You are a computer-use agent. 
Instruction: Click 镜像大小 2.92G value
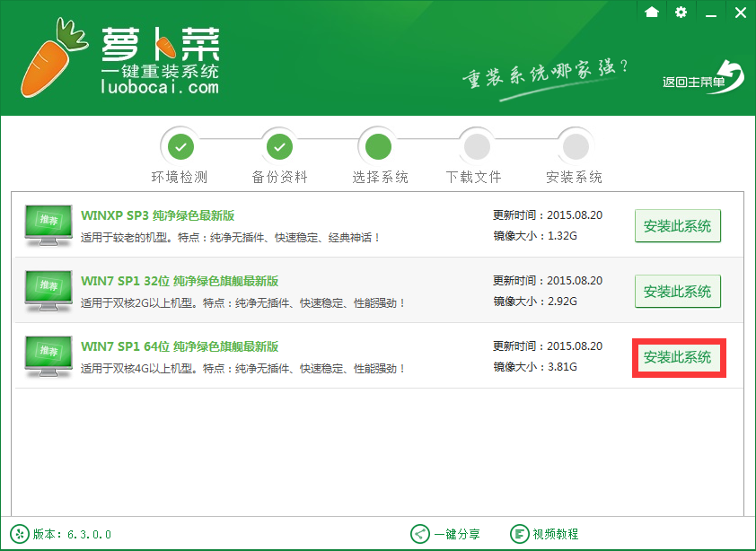tap(562, 302)
